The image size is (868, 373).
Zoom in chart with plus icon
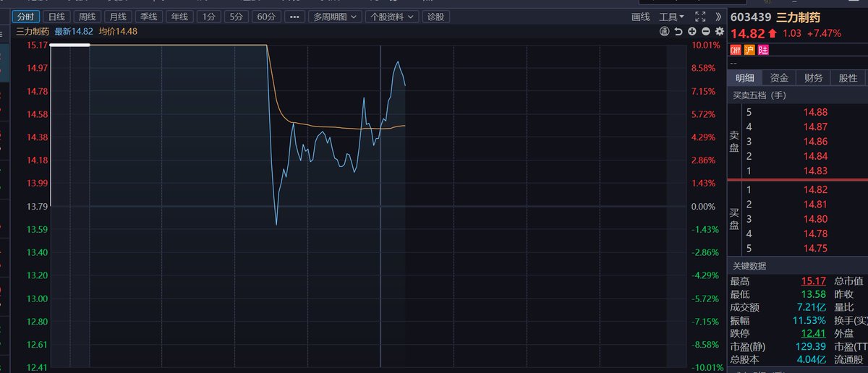coord(692,32)
